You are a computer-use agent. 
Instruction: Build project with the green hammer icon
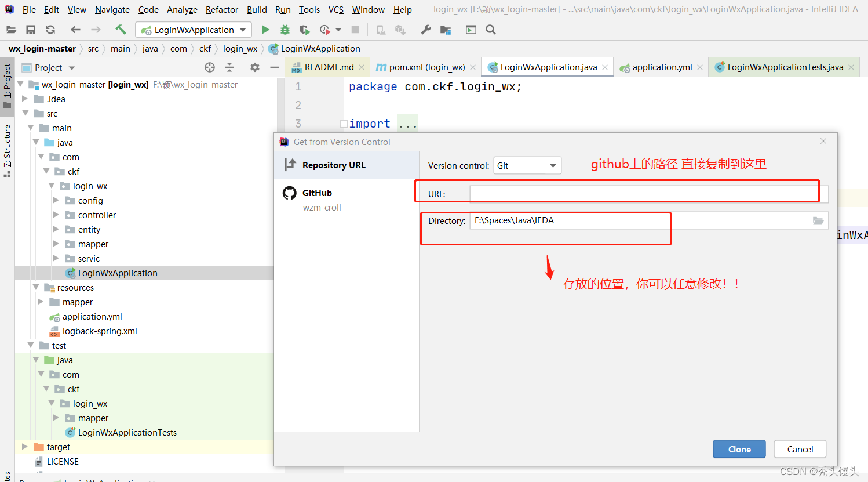[121, 30]
